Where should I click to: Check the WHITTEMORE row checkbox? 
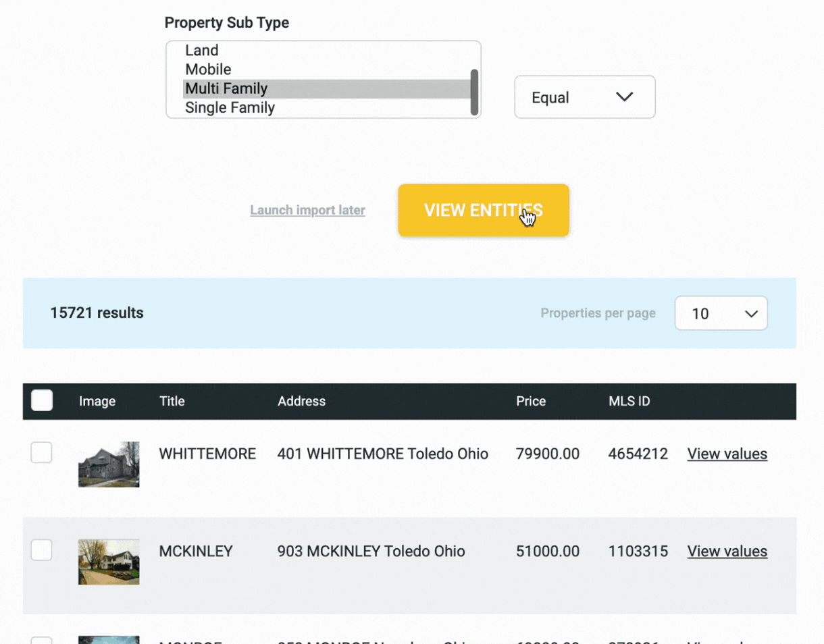pyautogui.click(x=42, y=453)
